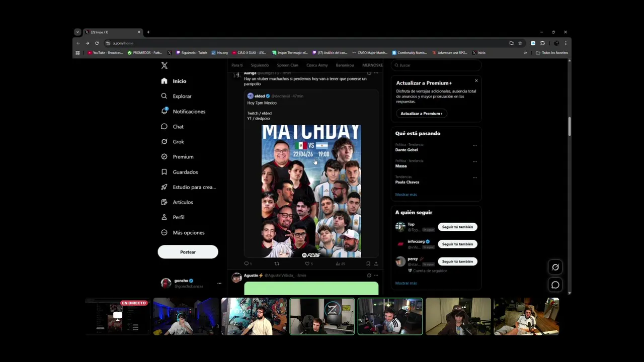Open Inicio home in X sidebar

pos(174,81)
